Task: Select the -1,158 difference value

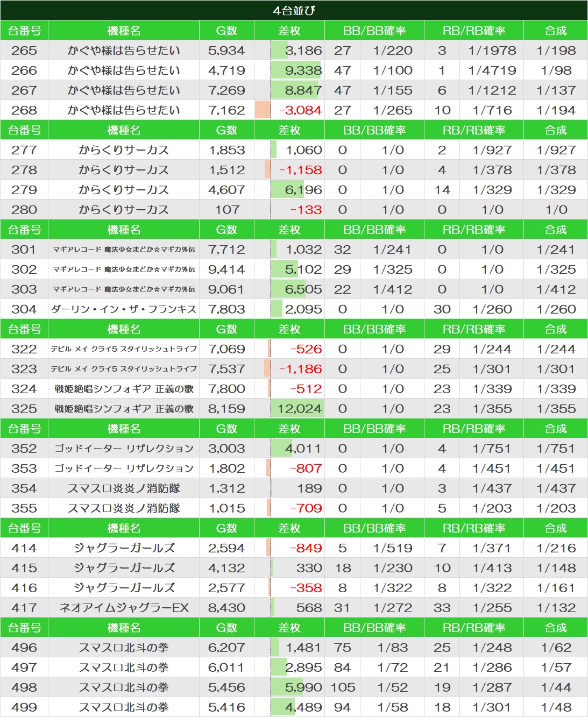Action: coord(301,170)
